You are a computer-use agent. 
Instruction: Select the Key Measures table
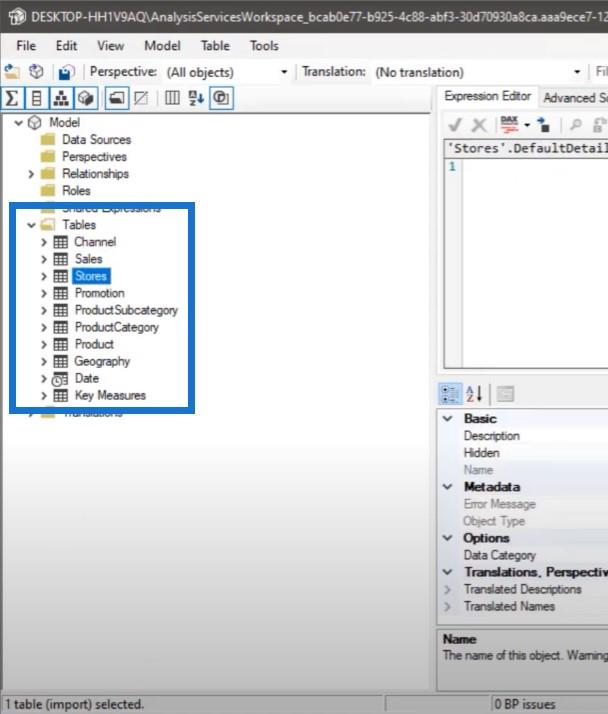(110, 395)
